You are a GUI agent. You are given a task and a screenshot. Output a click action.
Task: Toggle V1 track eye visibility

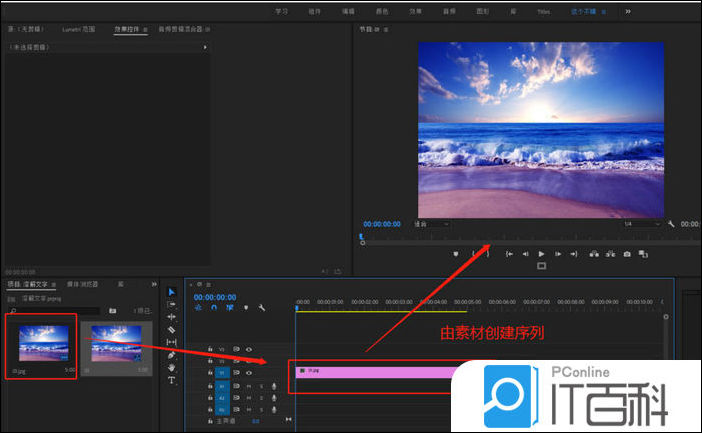pyautogui.click(x=249, y=372)
